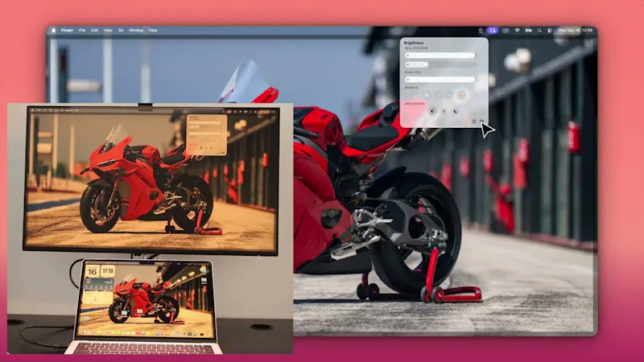The width and height of the screenshot is (644, 362).
Task: Open the Go menu
Action: click(121, 31)
